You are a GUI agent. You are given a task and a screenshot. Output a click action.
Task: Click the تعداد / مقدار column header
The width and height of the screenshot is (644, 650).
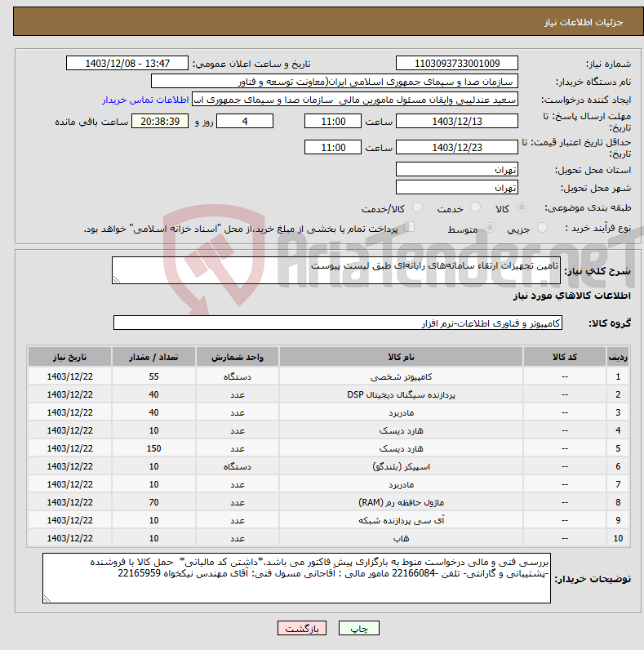pyautogui.click(x=153, y=357)
